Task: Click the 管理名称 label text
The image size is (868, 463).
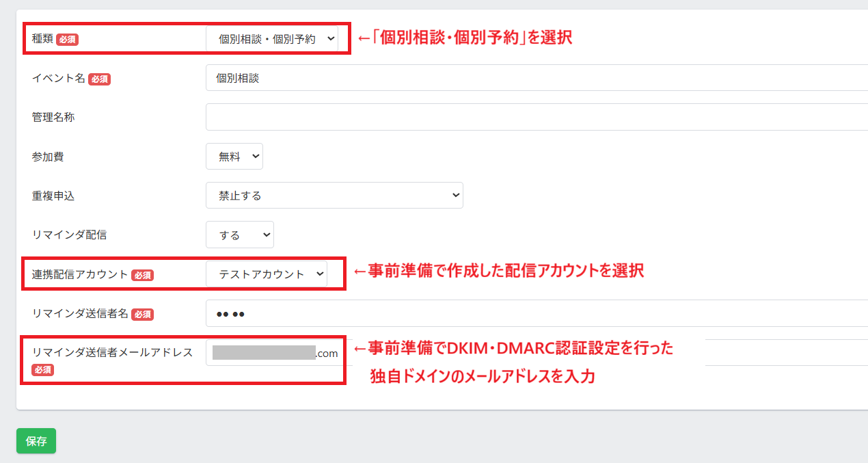Action: [53, 117]
